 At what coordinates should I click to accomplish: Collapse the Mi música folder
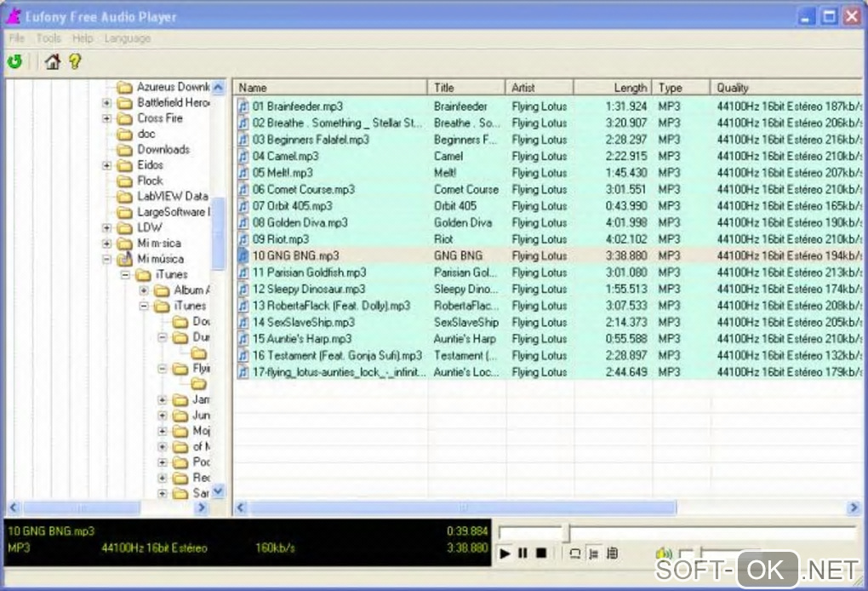[106, 259]
